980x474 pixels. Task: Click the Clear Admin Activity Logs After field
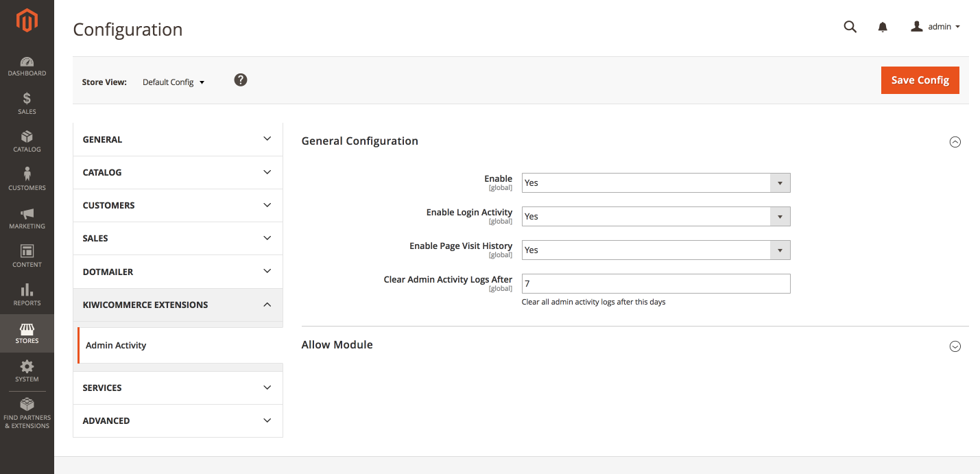[x=656, y=284]
